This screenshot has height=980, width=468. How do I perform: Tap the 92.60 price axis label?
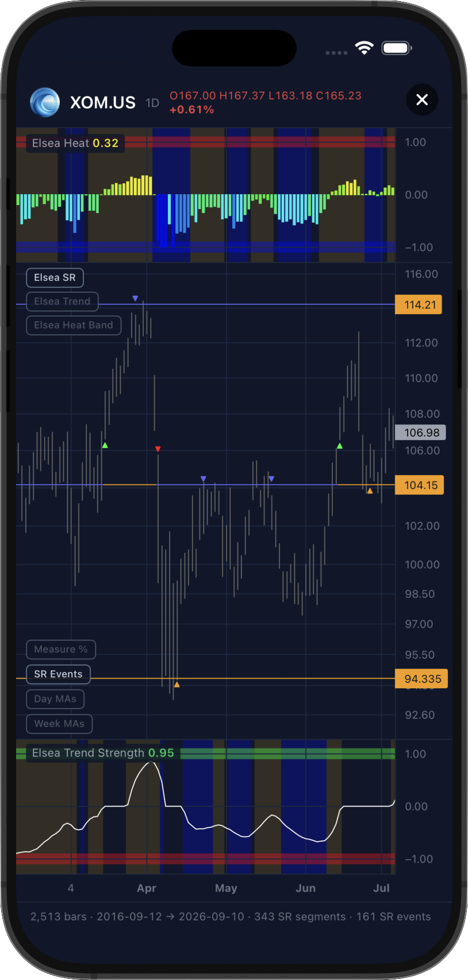[x=420, y=715]
